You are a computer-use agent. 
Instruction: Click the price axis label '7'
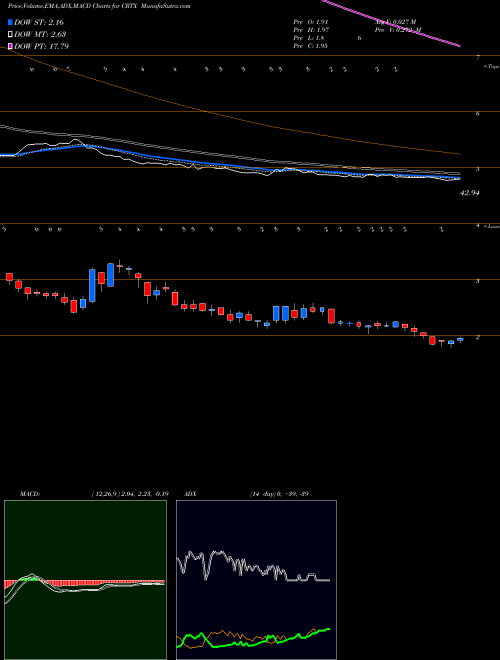pyautogui.click(x=478, y=58)
